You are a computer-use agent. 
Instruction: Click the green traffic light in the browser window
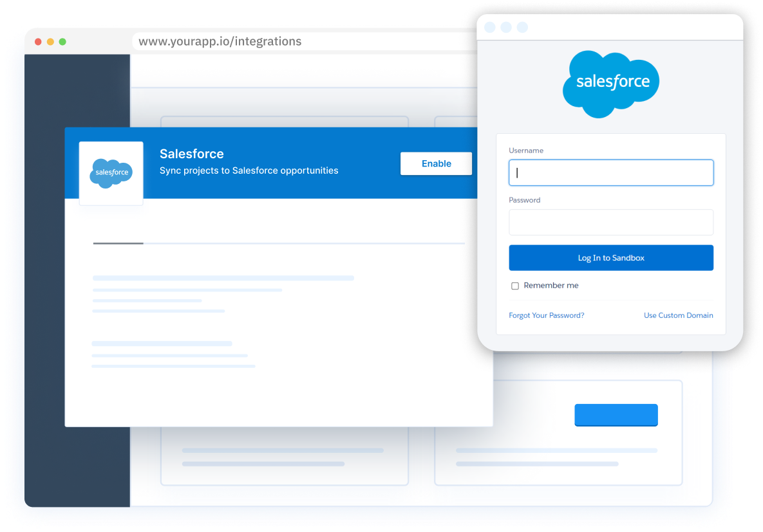pos(62,41)
